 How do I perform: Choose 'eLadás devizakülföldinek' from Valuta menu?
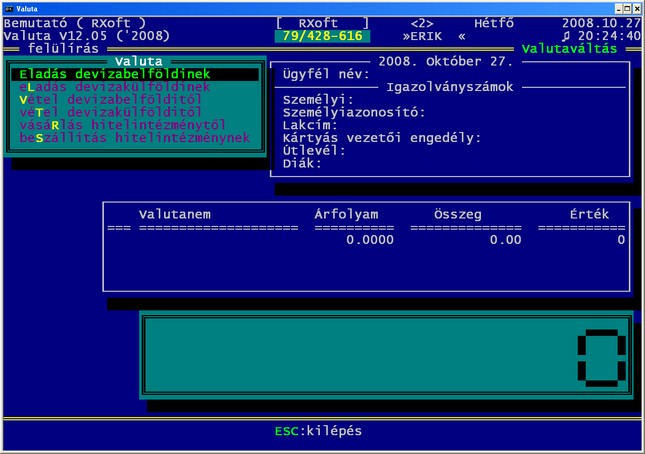click(114, 87)
